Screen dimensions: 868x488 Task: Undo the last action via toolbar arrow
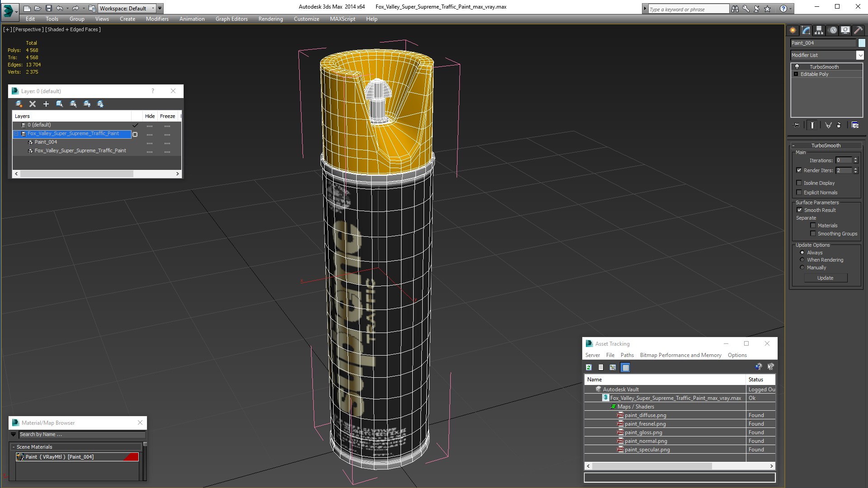click(x=60, y=9)
